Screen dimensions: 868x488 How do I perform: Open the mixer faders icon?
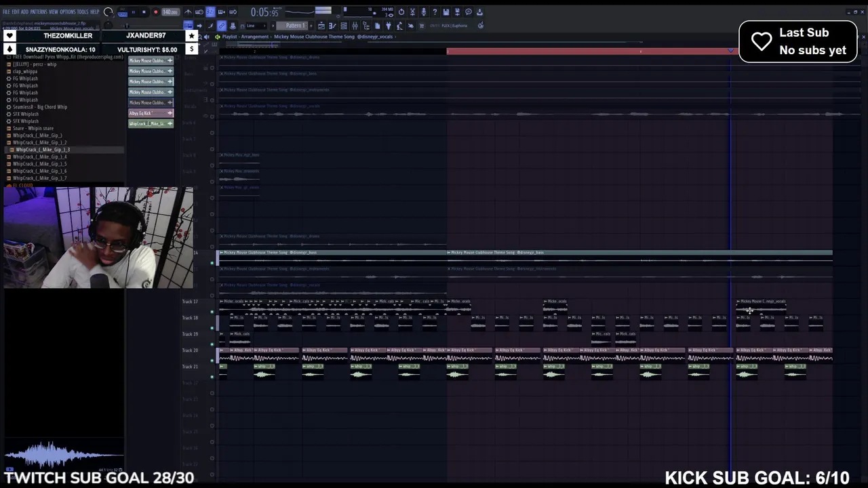(355, 26)
